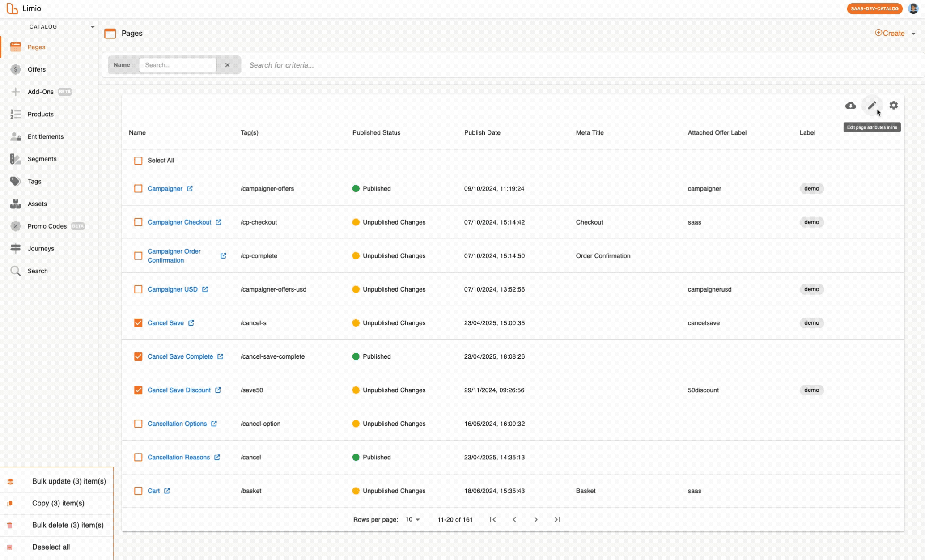Click the Published Status column header
The height and width of the screenshot is (560, 925).
point(376,133)
